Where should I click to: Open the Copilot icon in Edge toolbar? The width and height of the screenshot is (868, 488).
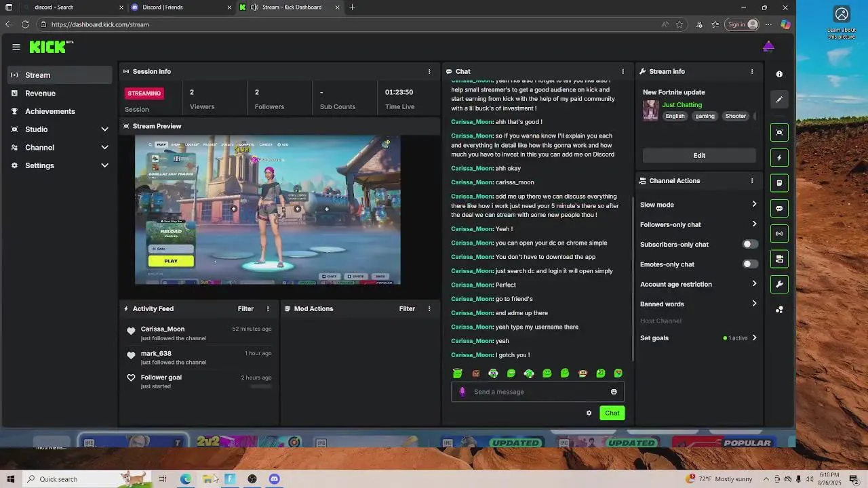(x=785, y=24)
